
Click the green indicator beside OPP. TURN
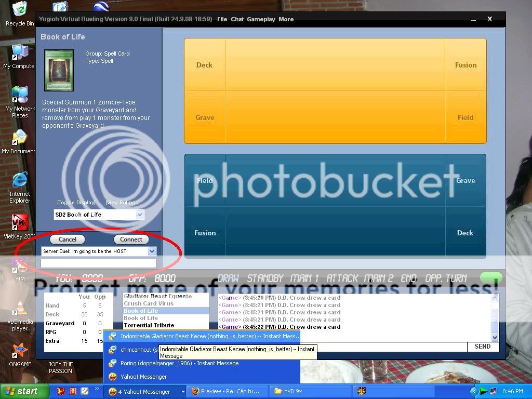pyautogui.click(x=490, y=277)
